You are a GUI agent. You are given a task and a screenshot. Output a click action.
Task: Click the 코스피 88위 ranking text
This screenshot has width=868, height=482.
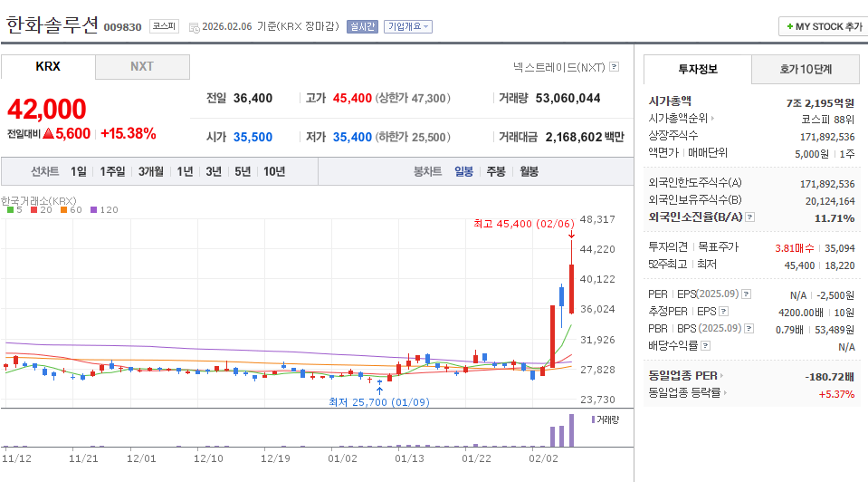[827, 120]
